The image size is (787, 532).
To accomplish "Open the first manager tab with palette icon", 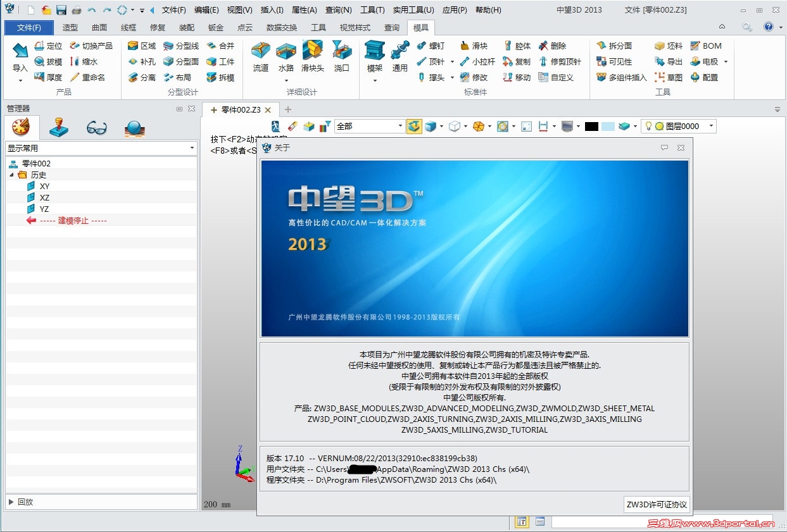I will [x=22, y=127].
